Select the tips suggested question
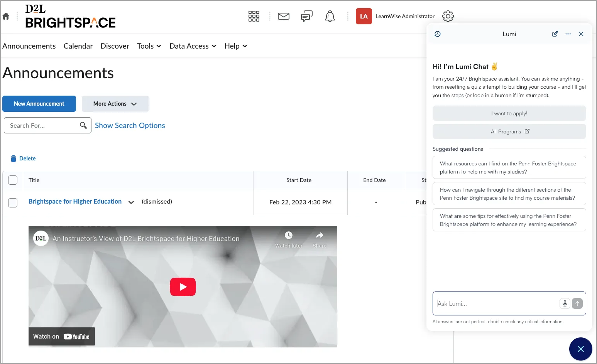 (x=509, y=220)
